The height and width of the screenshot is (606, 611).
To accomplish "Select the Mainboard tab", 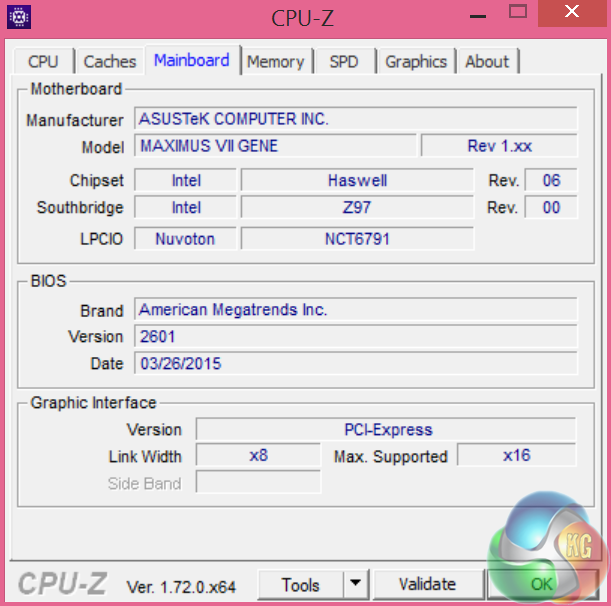I will click(192, 60).
